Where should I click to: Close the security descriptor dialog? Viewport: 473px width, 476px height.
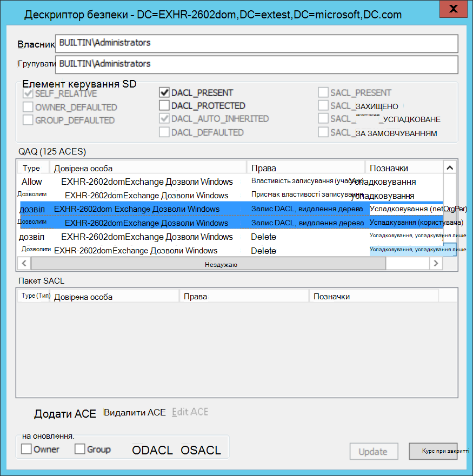(x=453, y=9)
